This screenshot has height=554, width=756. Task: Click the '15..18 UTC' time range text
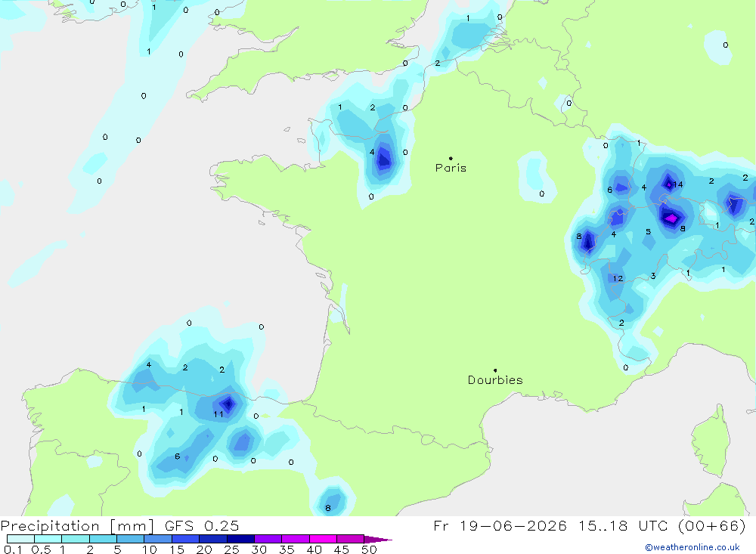coord(624,526)
